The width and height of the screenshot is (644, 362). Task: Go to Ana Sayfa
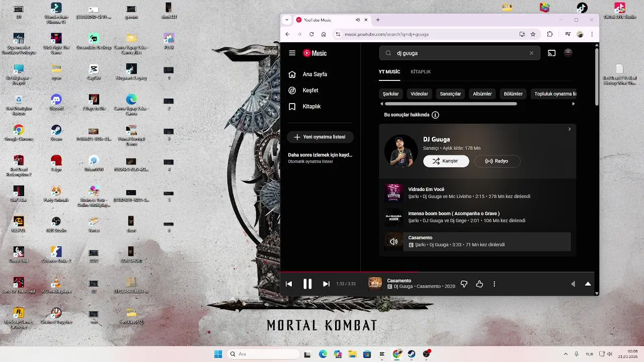(x=308, y=74)
